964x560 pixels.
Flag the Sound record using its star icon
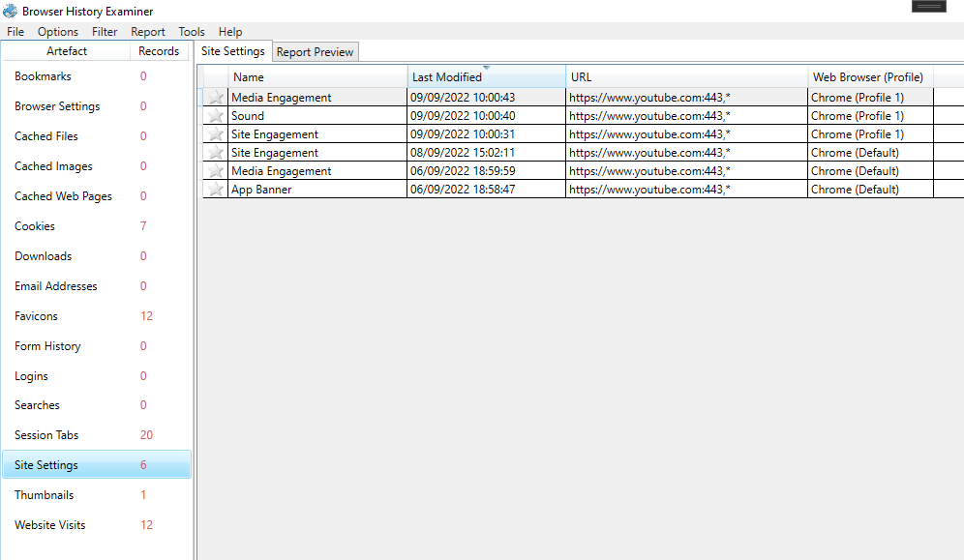[214, 115]
